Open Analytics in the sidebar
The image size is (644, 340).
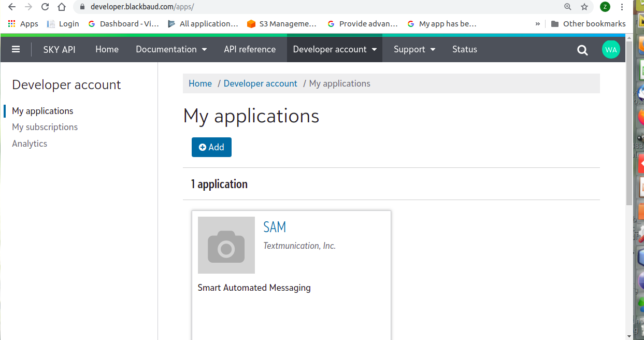[30, 144]
